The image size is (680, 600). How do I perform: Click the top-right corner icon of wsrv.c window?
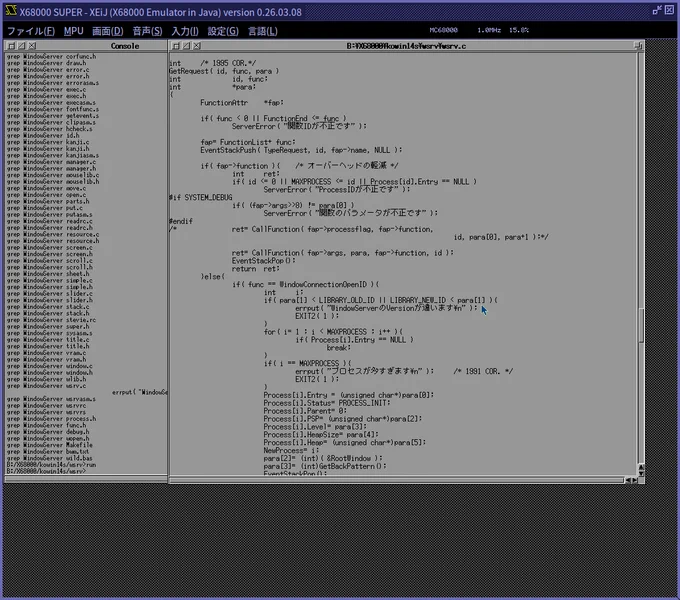pos(638,46)
